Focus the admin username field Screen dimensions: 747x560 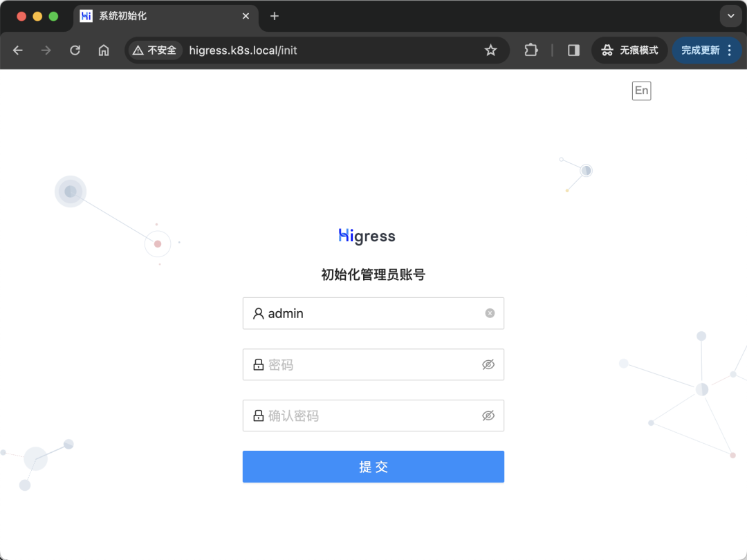pyautogui.click(x=373, y=313)
